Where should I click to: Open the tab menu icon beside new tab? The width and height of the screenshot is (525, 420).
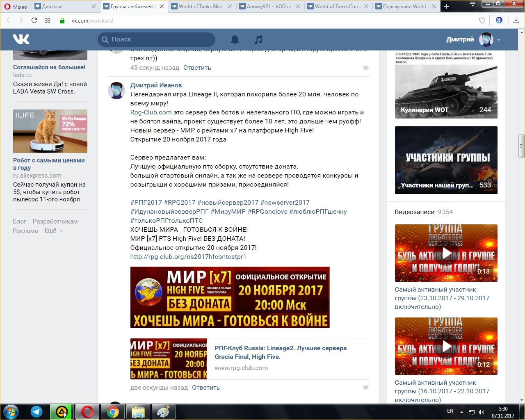tap(472, 5)
